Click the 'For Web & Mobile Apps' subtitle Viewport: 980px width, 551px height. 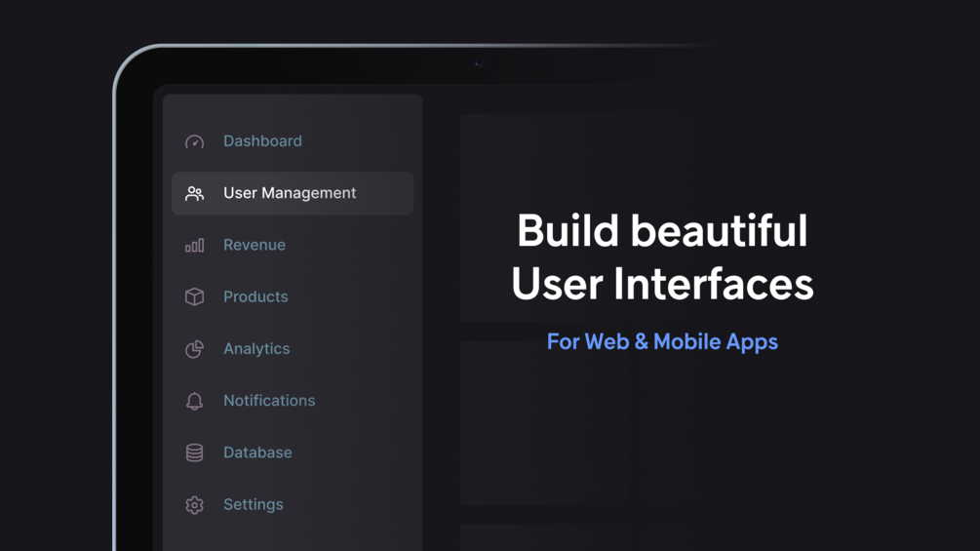click(662, 341)
